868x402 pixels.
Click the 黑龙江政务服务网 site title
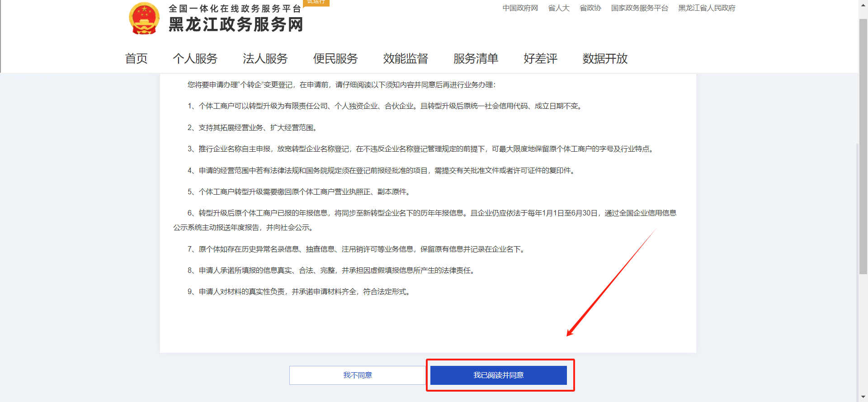(236, 25)
